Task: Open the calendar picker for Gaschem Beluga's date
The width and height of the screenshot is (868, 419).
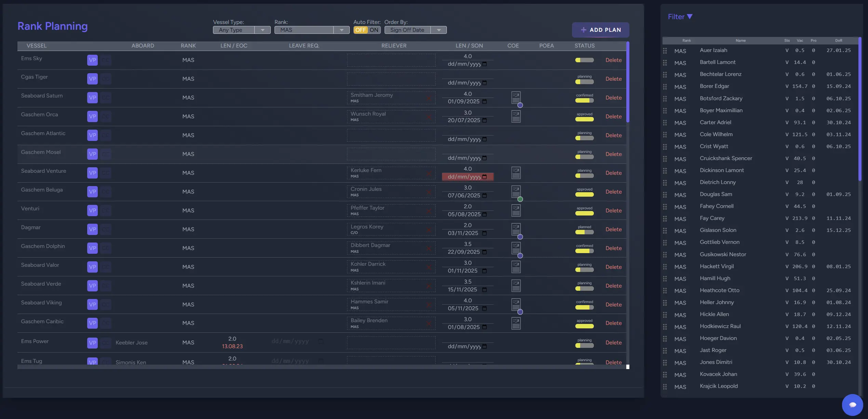Action: point(484,196)
